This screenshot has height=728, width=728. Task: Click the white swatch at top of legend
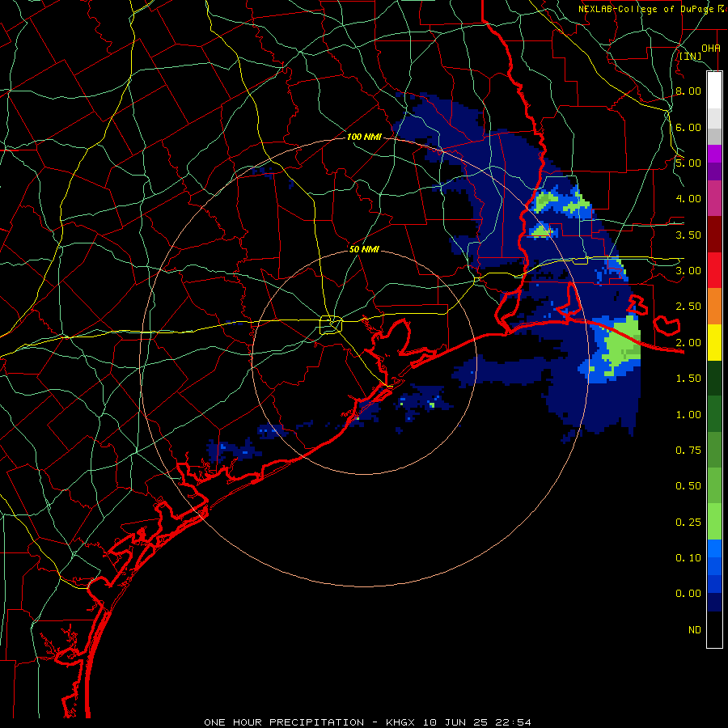714,91
